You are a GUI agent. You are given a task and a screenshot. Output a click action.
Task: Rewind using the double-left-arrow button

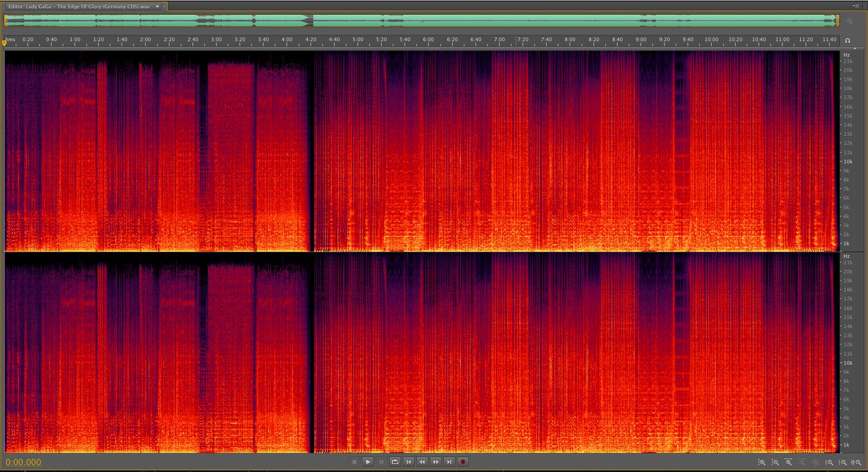[x=422, y=462]
